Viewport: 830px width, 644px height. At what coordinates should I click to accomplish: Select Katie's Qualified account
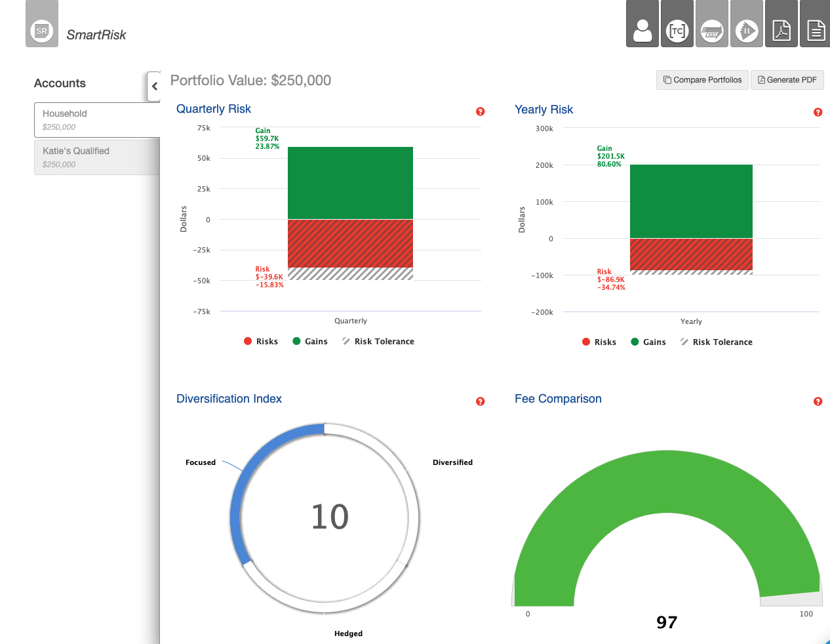click(97, 157)
